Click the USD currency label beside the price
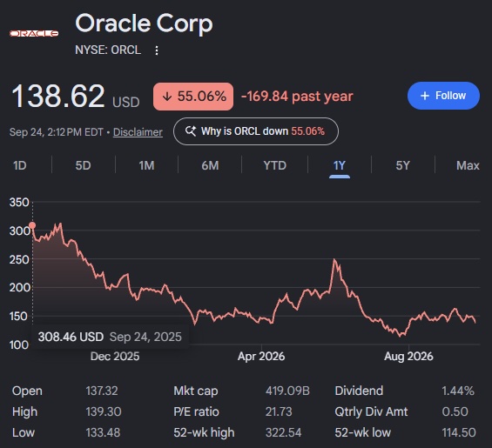Image resolution: width=492 pixels, height=448 pixels. [x=125, y=102]
